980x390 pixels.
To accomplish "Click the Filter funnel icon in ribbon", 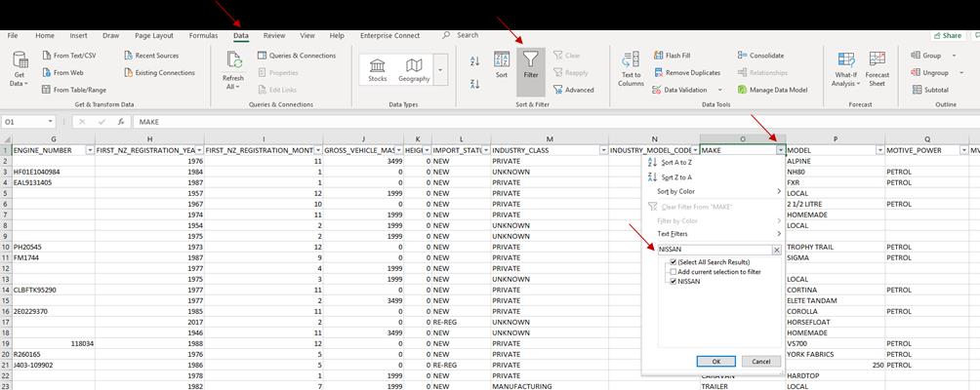I will [x=530, y=63].
